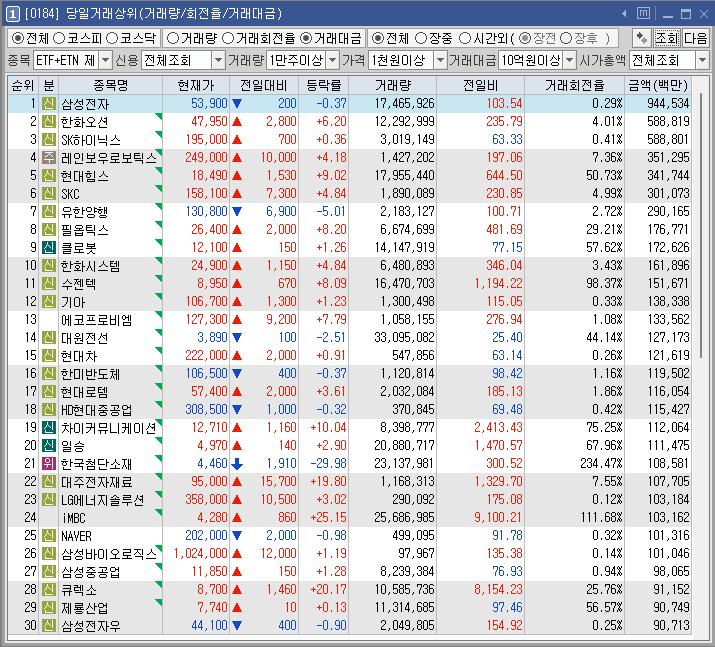Click the link tool icon beside 조회 button
This screenshot has width=715, height=647.
tap(642, 38)
